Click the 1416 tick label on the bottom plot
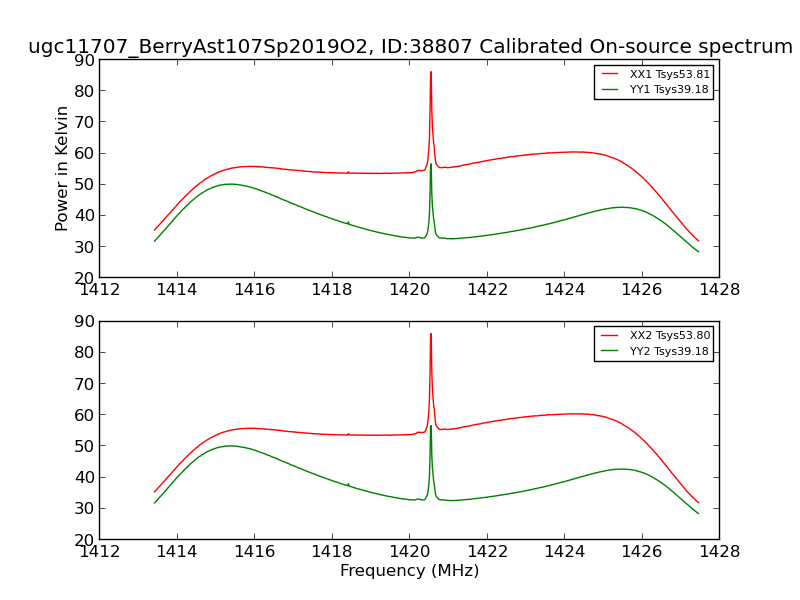The width and height of the screenshot is (800, 600). click(255, 552)
